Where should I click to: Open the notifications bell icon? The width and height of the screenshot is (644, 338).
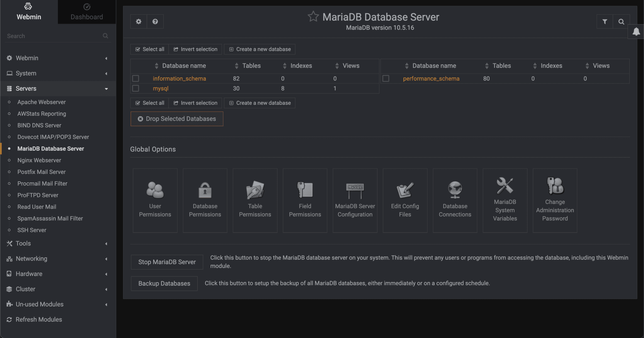click(636, 31)
